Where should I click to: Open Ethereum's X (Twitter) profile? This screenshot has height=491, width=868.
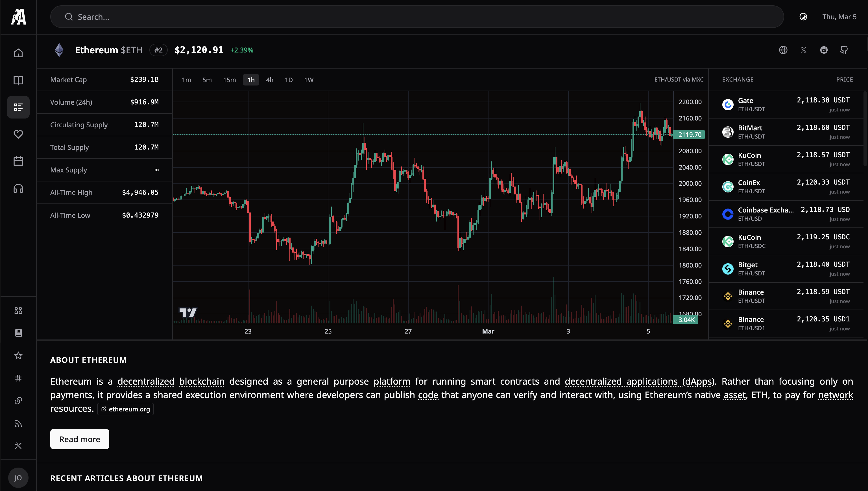click(x=803, y=50)
